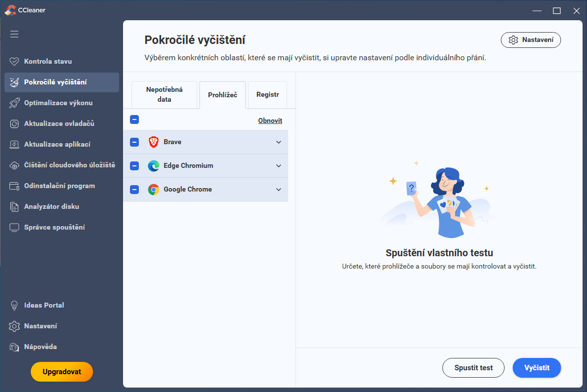Open Odinstalační program menu item
587x392 pixels.
tap(62, 186)
